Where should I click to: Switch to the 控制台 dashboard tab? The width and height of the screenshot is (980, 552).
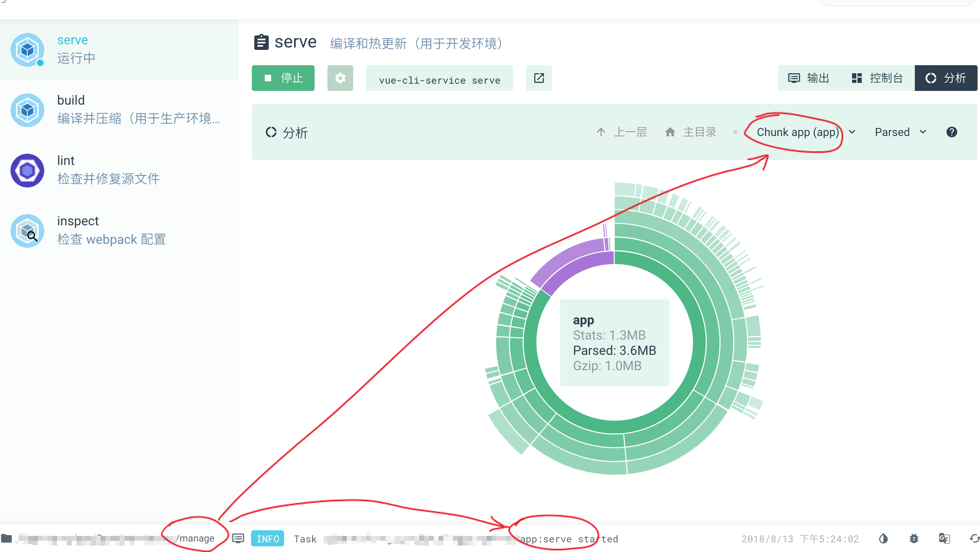[x=877, y=78]
